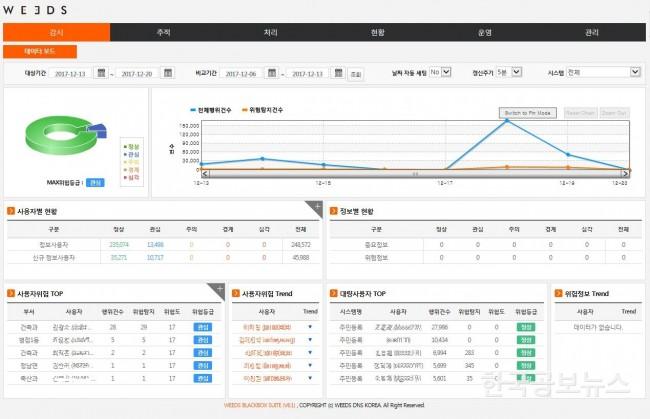Screen dimensions: 650x419
Task: Toggle 주의 entry in pie legend
Action: click(132, 162)
